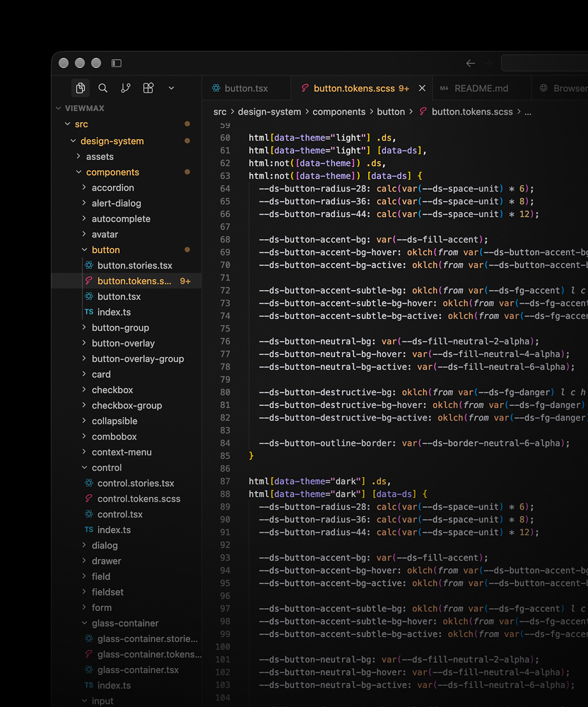588x707 pixels.
Task: Click React icon of control.stories.tsx
Action: (89, 483)
